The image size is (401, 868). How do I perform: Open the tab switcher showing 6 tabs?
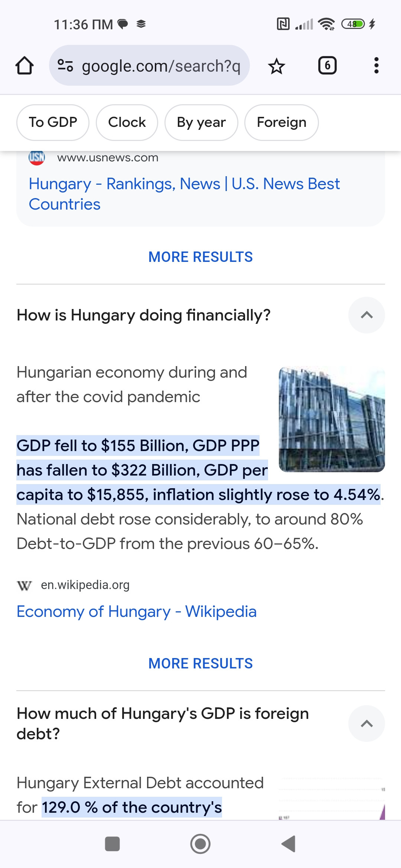point(327,66)
